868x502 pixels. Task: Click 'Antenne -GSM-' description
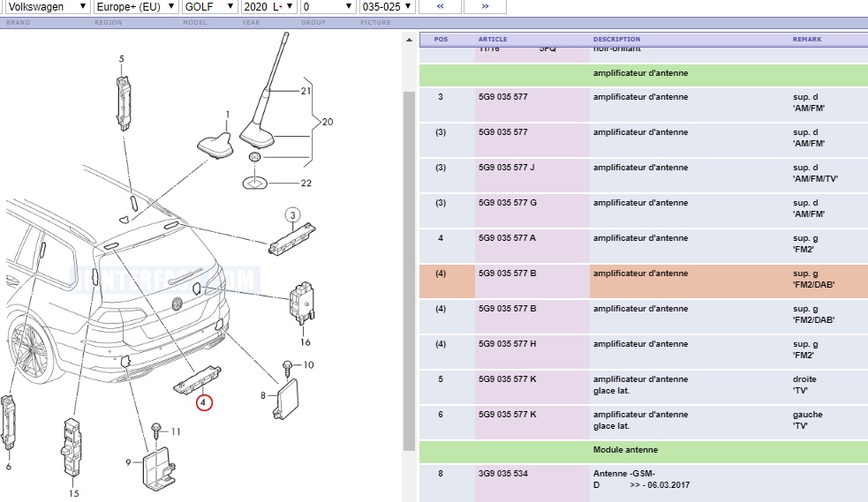coord(624,474)
